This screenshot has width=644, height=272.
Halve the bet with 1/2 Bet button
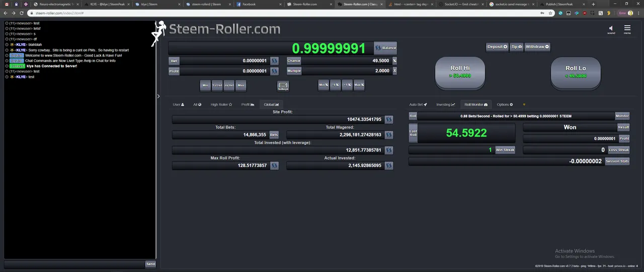[217, 85]
